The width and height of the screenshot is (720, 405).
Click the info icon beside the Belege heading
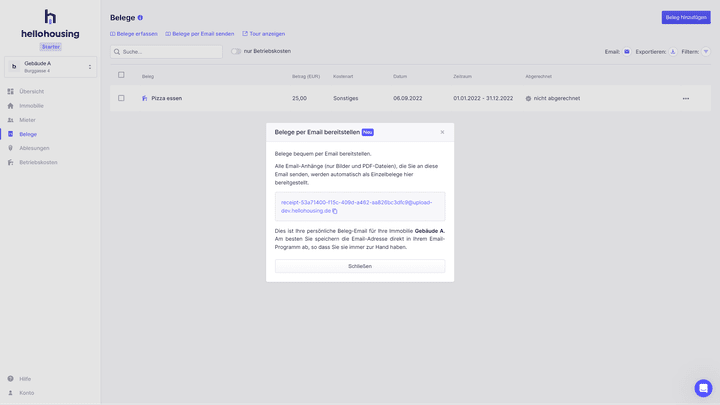point(140,18)
